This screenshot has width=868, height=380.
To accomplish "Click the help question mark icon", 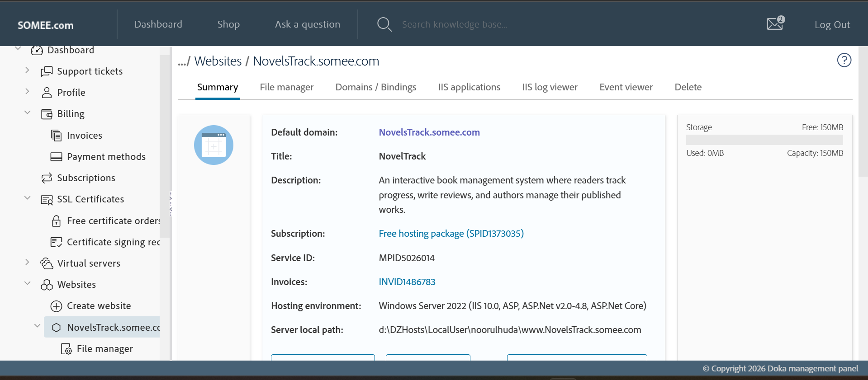I will (x=844, y=60).
